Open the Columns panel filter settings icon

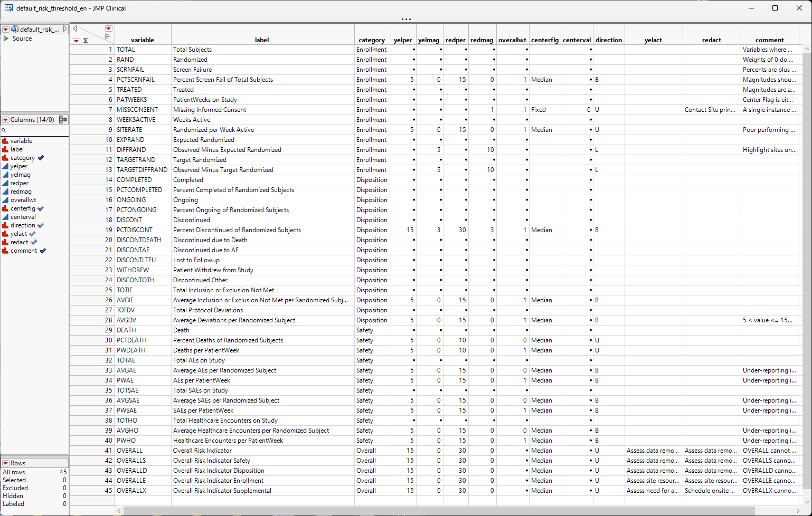pyautogui.click(x=63, y=120)
